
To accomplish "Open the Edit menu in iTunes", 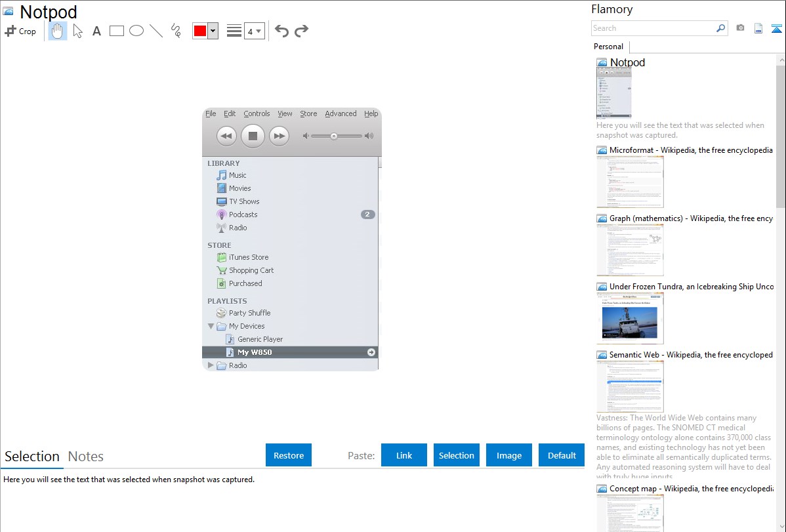I will pyautogui.click(x=230, y=114).
